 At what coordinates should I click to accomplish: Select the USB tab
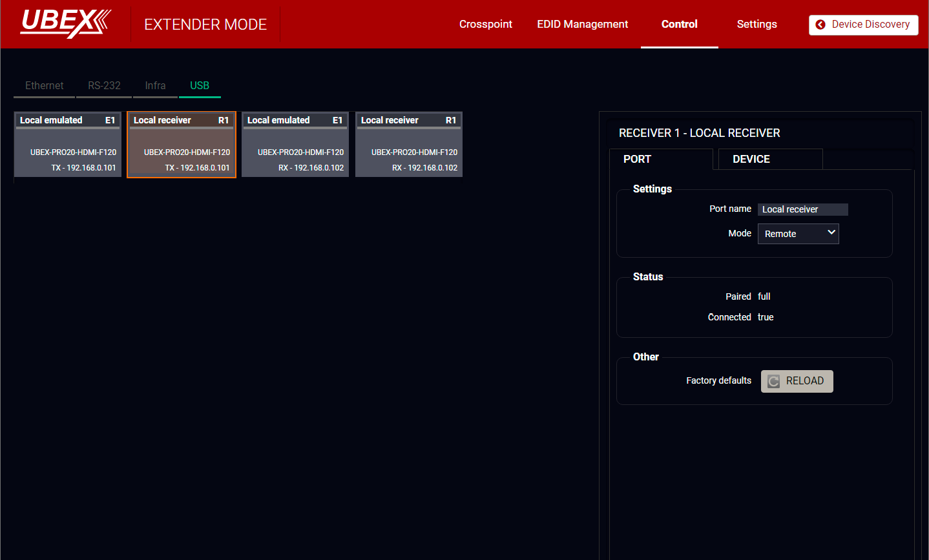pyautogui.click(x=200, y=85)
